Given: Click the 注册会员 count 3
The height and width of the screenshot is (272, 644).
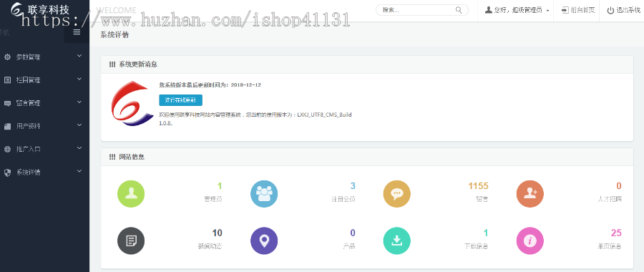Looking at the screenshot, I should [353, 186].
